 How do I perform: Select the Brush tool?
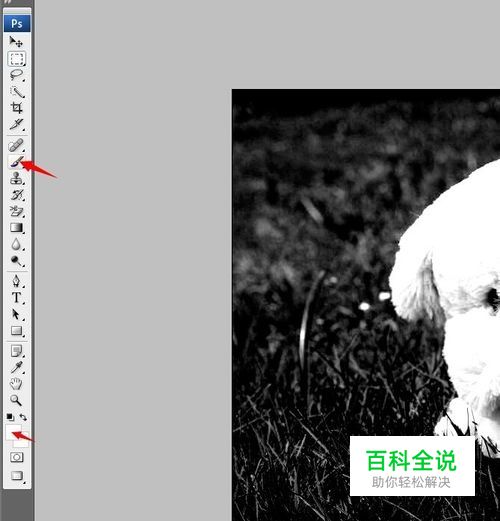(16, 162)
